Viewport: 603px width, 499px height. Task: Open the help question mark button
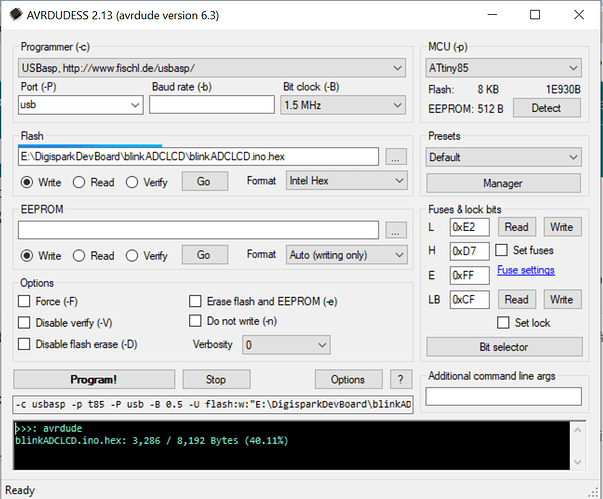coord(401,379)
